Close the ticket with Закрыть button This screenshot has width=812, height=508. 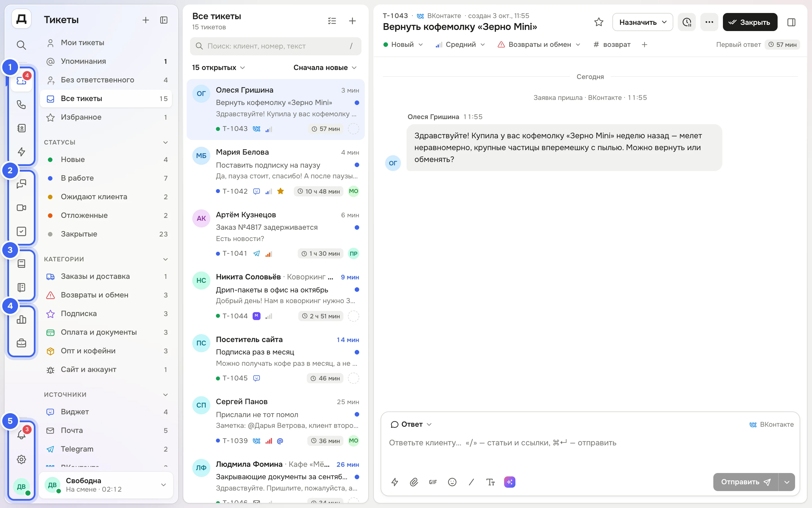[x=750, y=22]
